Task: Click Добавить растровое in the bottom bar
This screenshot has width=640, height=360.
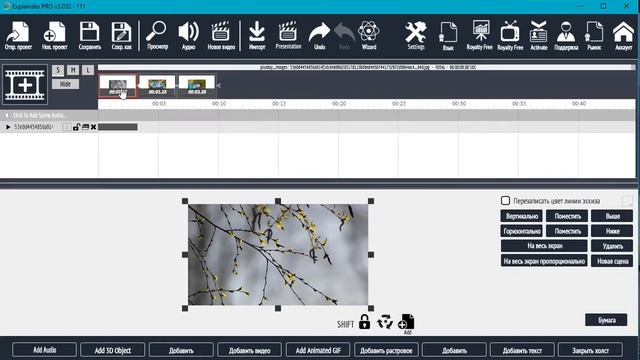Action: [x=386, y=350]
